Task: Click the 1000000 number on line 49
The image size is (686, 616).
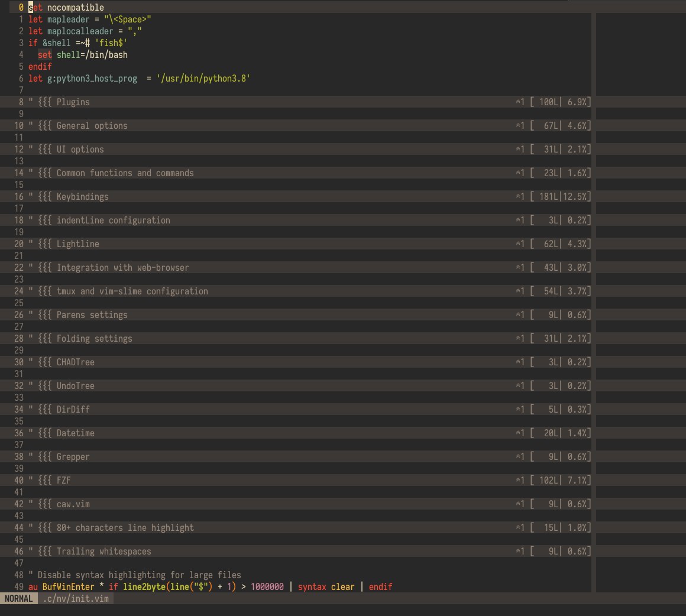Action: (x=267, y=586)
